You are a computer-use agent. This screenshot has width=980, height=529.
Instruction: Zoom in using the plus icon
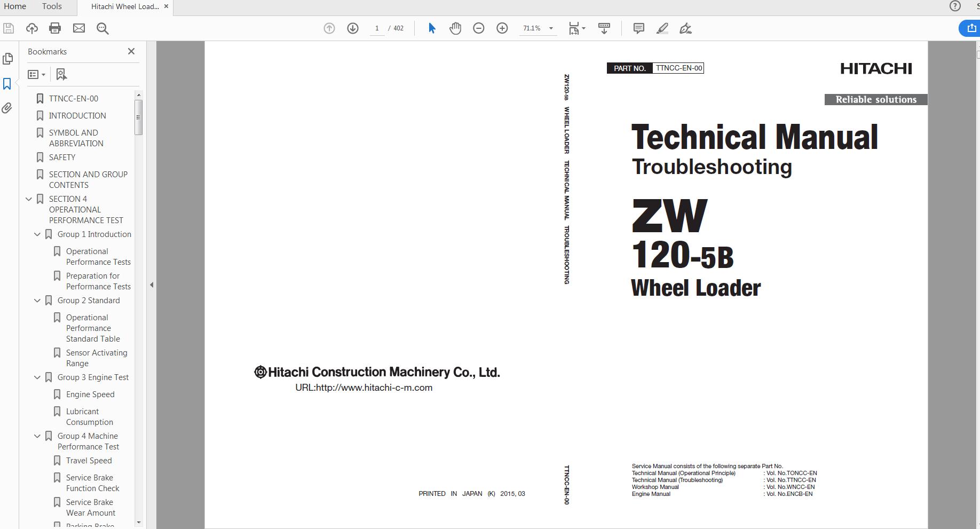[502, 28]
